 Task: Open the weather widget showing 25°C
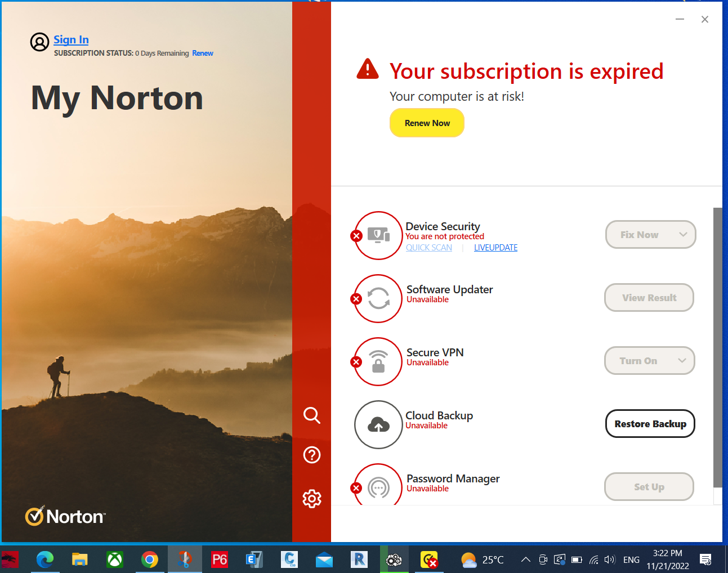482,559
